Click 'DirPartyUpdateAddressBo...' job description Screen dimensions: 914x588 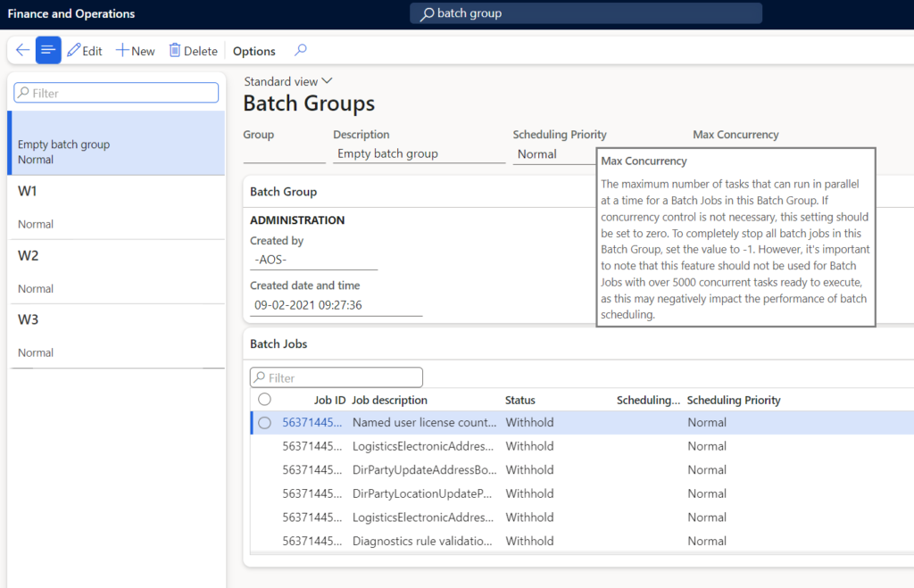click(x=424, y=469)
